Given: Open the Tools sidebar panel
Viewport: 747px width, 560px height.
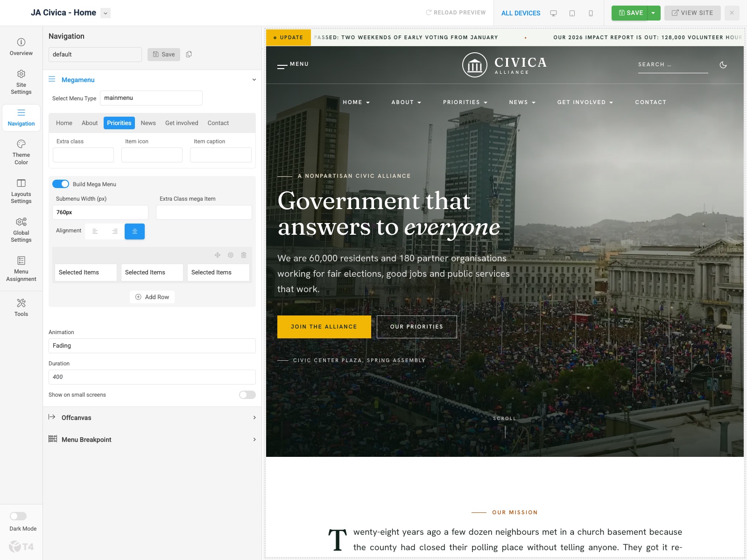Looking at the screenshot, I should click(x=21, y=308).
